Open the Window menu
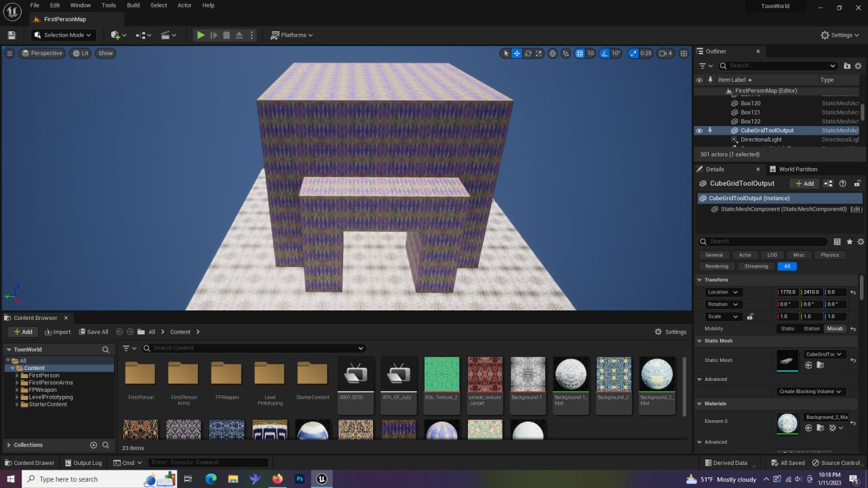This screenshot has width=868, height=488. pos(81,5)
